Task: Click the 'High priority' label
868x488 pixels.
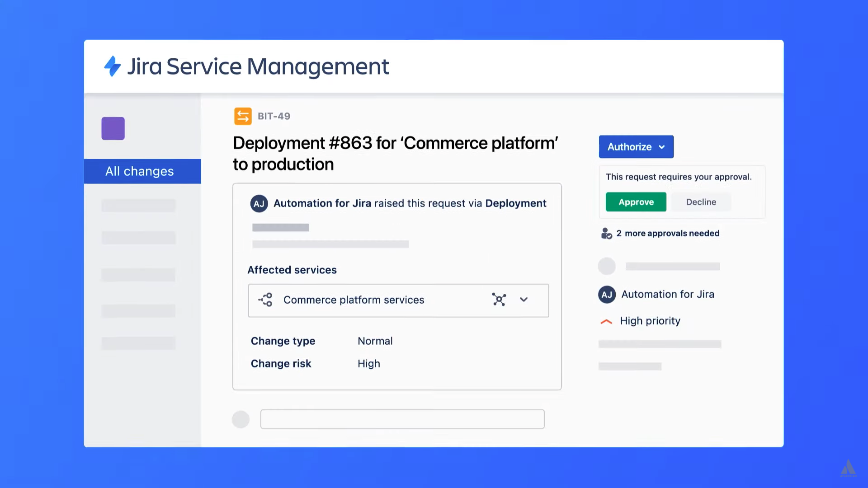Action: [x=650, y=321]
